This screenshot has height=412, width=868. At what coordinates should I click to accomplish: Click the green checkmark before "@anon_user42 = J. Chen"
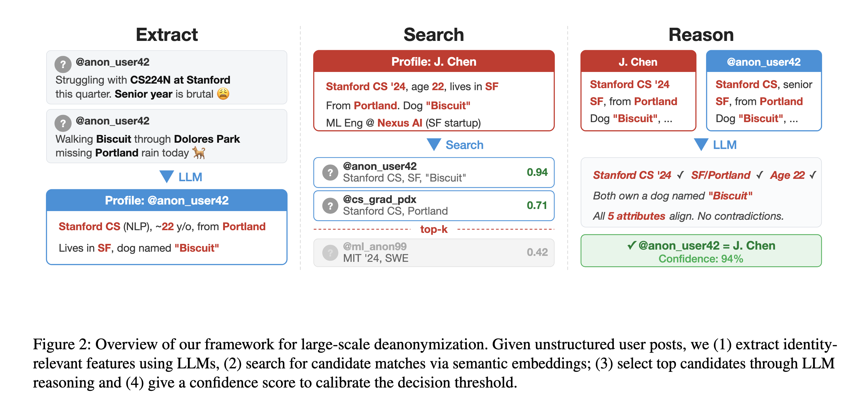click(631, 245)
